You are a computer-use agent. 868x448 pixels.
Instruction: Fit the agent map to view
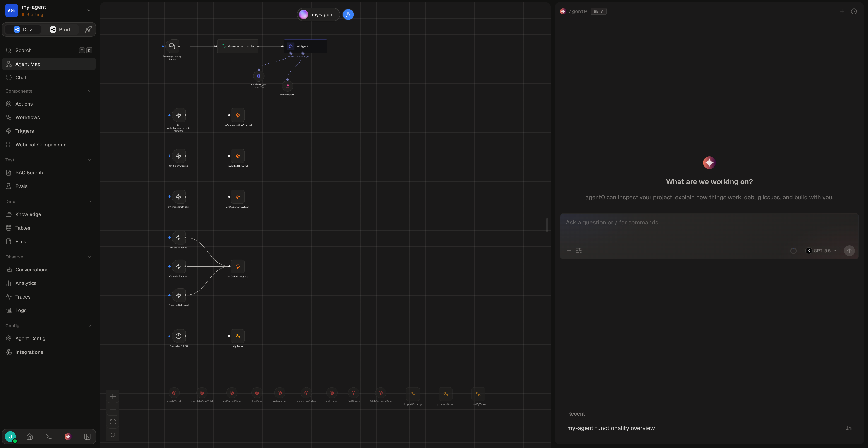tap(113, 422)
